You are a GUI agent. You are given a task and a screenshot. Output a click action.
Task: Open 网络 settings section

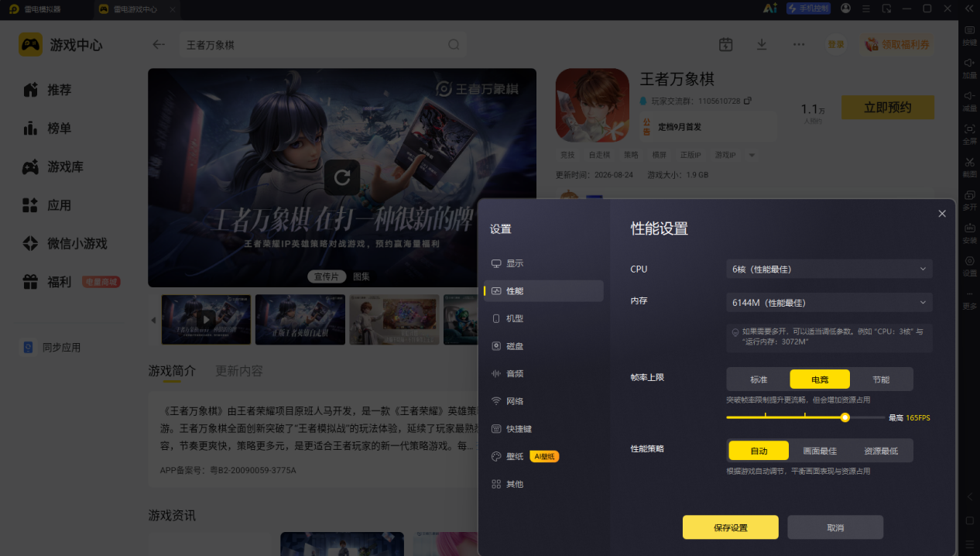point(543,401)
